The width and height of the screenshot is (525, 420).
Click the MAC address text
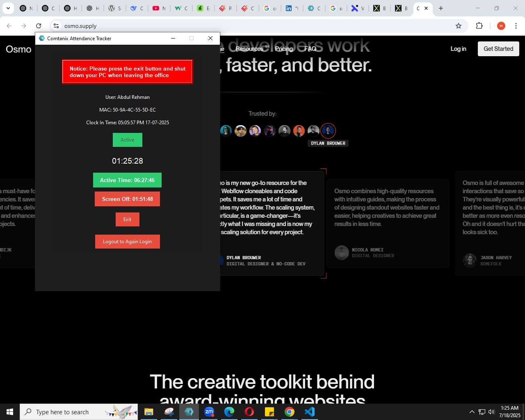coord(128,110)
